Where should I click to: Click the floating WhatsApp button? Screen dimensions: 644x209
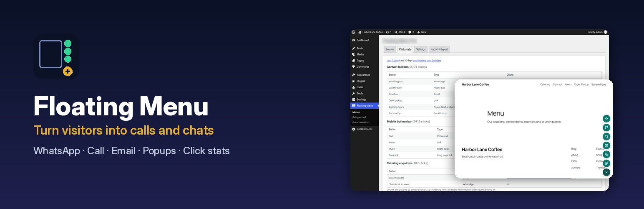606,163
